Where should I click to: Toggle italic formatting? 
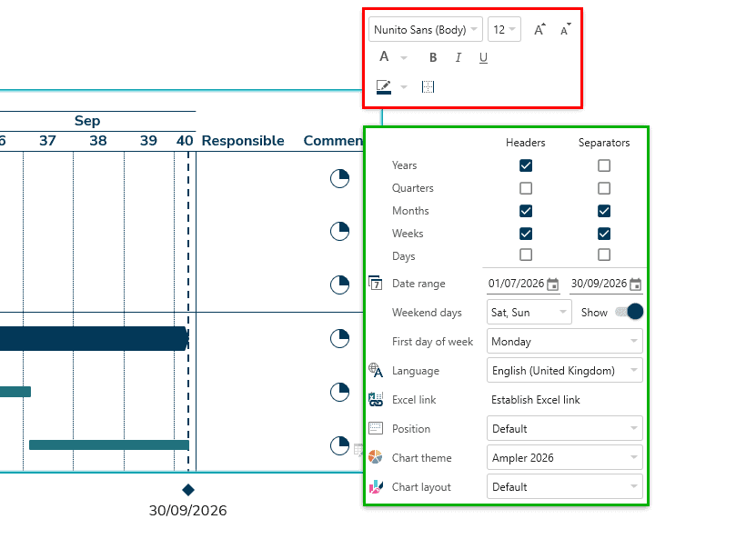[458, 58]
